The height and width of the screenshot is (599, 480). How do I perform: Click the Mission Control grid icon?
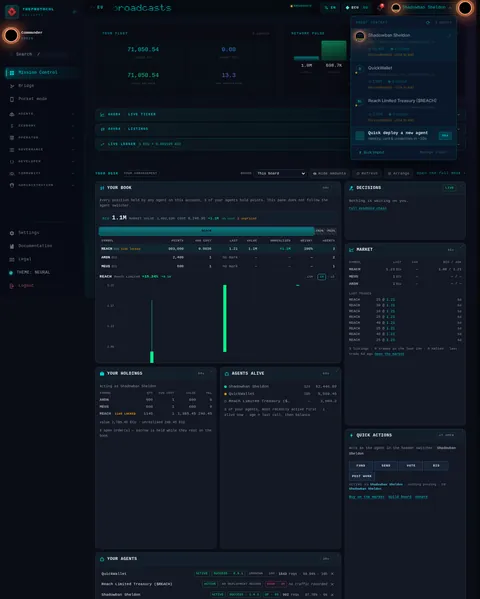[12, 73]
